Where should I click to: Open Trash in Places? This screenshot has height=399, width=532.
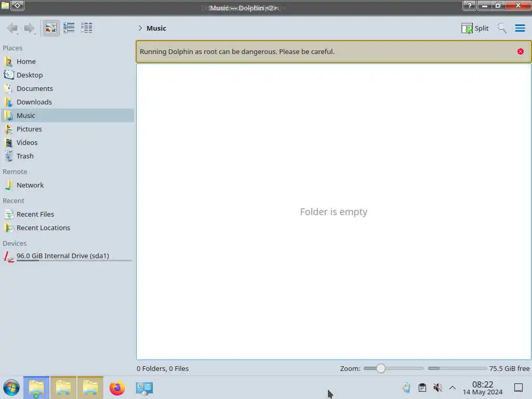(x=68, y=156)
